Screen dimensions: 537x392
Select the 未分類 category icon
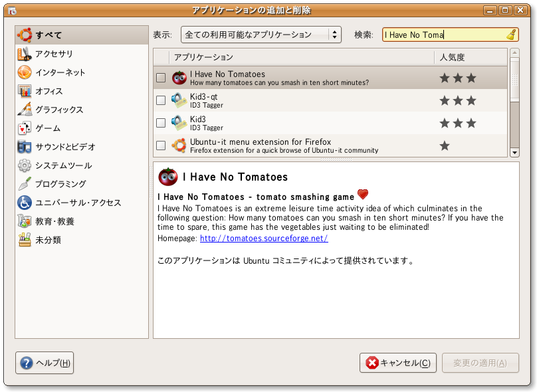point(25,240)
